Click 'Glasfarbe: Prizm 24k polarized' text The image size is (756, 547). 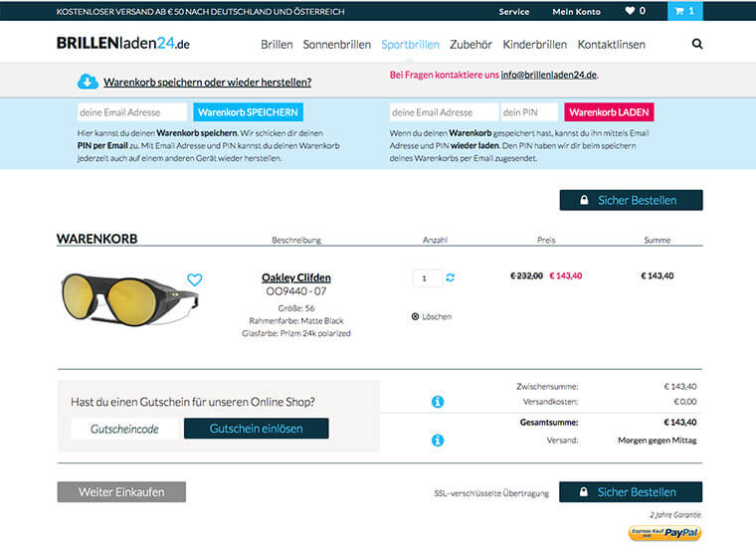[296, 333]
